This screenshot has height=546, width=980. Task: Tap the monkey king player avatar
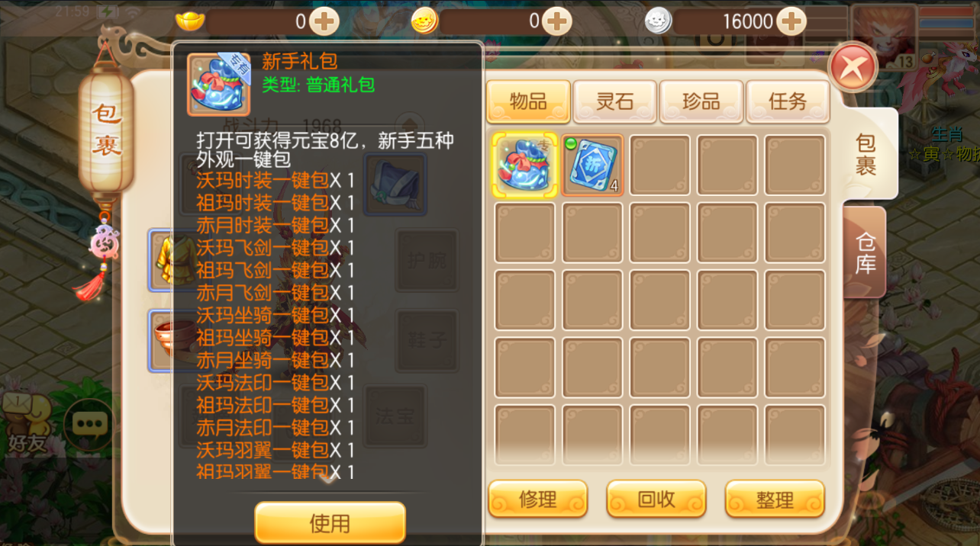(884, 37)
